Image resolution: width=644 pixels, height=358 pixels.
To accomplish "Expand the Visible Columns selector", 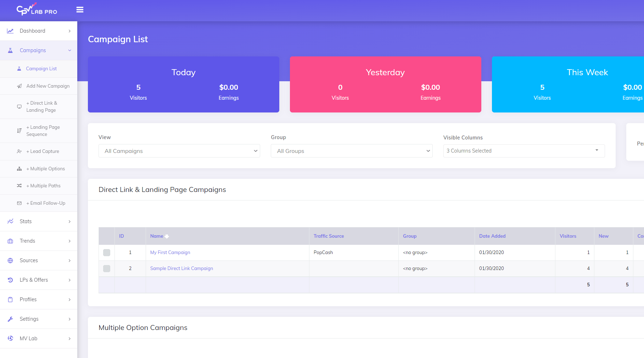I will point(523,151).
